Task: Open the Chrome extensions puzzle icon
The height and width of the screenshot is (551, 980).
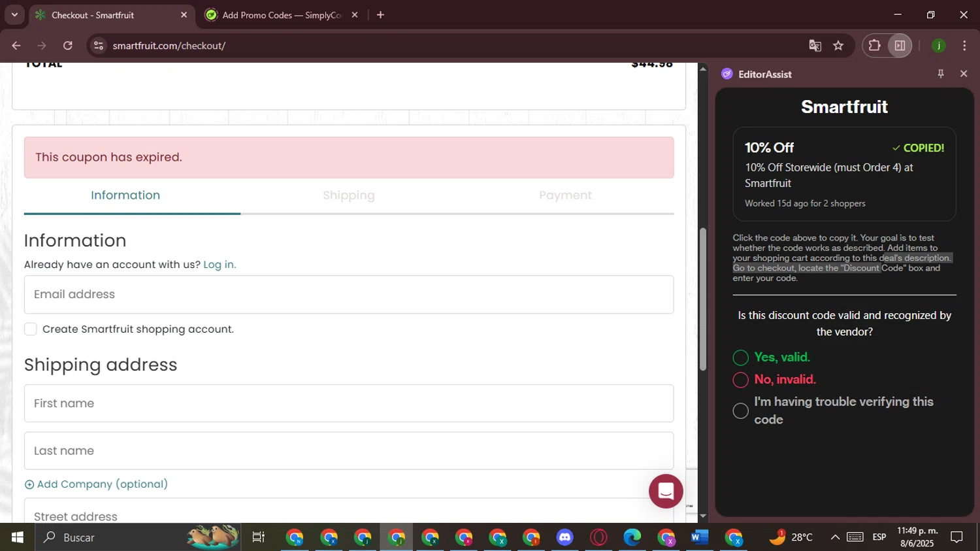Action: (874, 46)
